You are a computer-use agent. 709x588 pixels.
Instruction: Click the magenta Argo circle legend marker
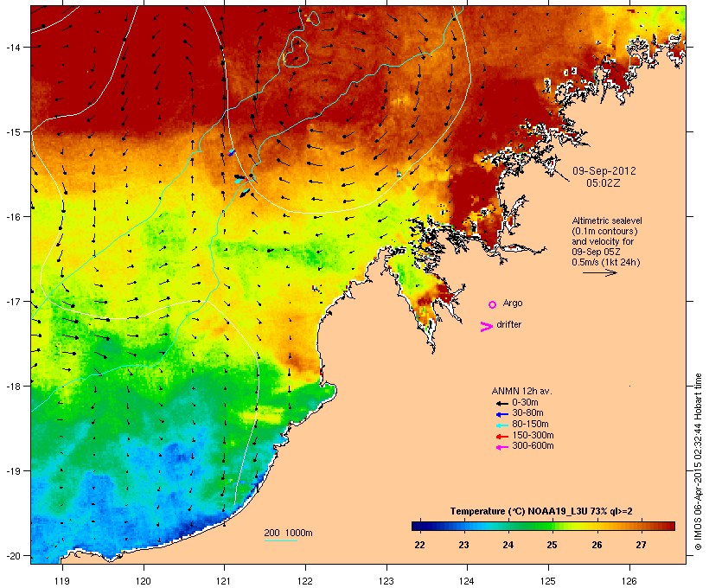493,304
